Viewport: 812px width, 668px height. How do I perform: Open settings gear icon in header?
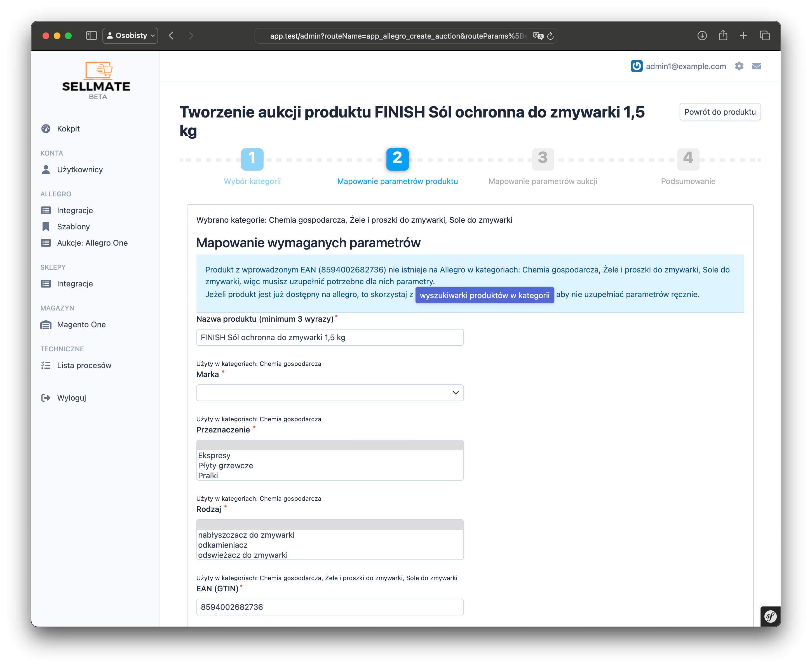[x=739, y=66]
